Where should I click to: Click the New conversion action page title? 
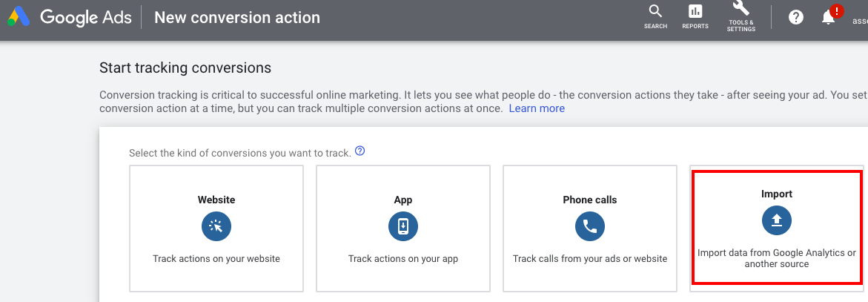pos(237,17)
